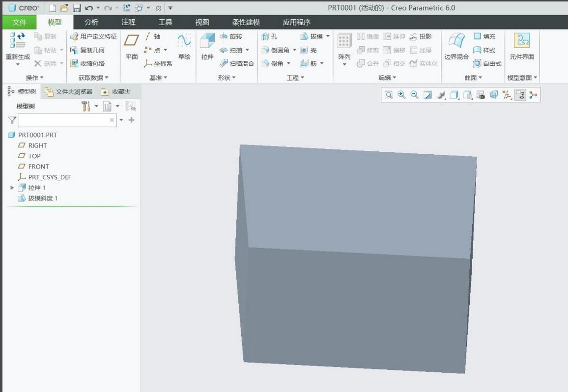Select the 孔 (Hole) tool
Image resolution: width=568 pixels, height=392 pixels.
269,36
